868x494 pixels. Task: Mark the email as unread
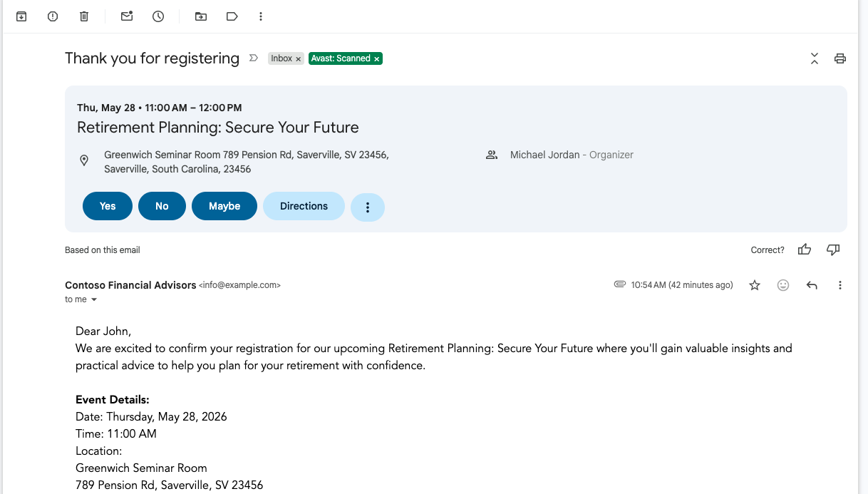coord(126,16)
